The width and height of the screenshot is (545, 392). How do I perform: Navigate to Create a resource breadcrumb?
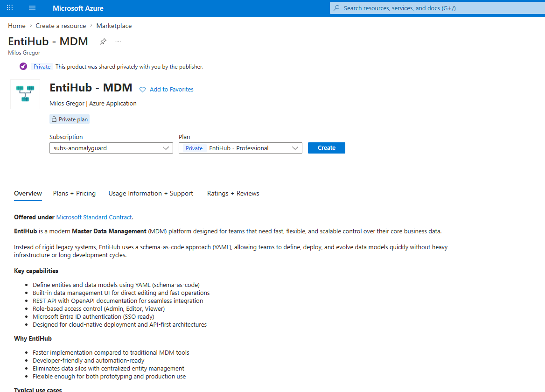[61, 26]
